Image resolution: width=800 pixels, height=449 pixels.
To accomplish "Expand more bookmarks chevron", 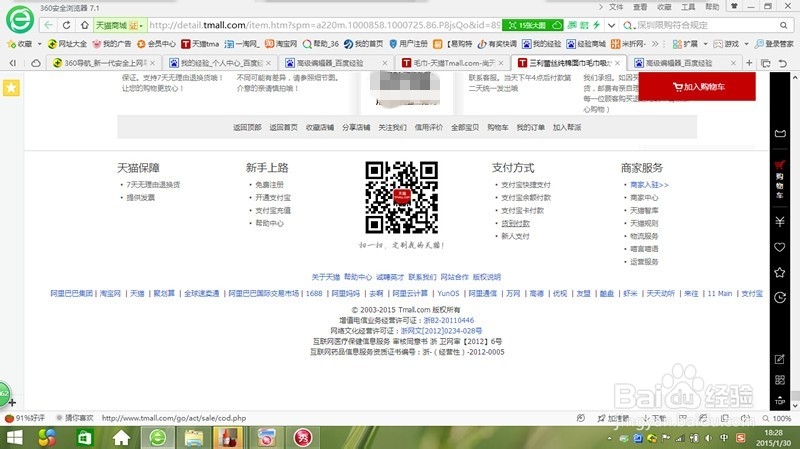I will [655, 44].
